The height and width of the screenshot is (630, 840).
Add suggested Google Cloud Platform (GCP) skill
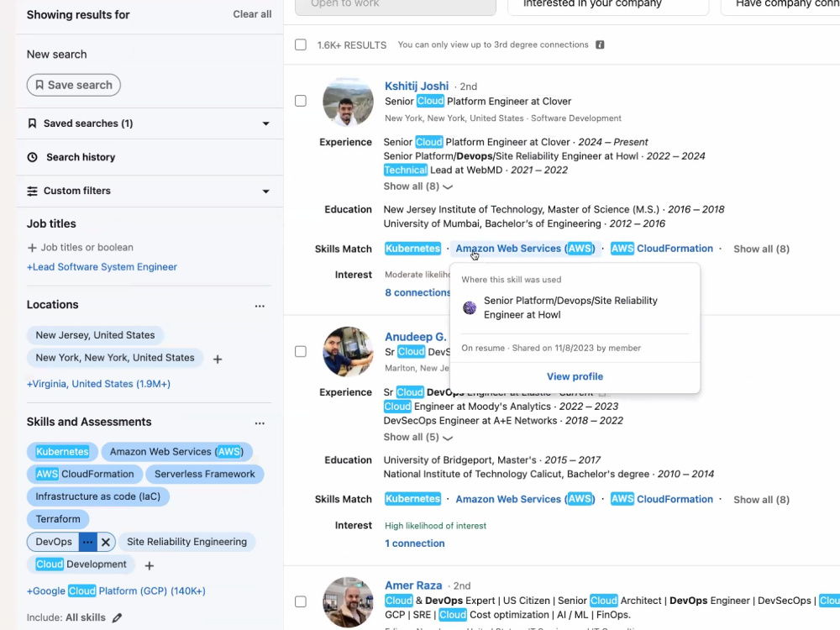[x=116, y=591]
